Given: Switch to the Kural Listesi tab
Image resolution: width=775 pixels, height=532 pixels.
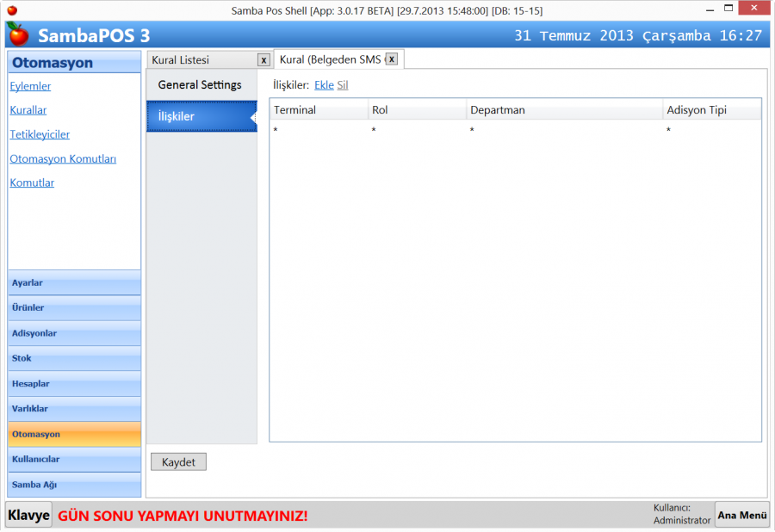Looking at the screenshot, I should pyautogui.click(x=181, y=60).
